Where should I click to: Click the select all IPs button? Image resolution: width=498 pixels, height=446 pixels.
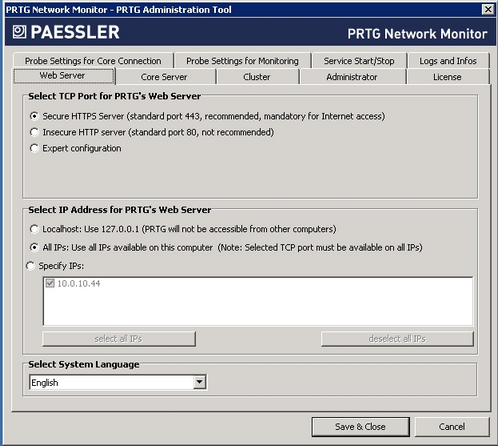coord(119,339)
